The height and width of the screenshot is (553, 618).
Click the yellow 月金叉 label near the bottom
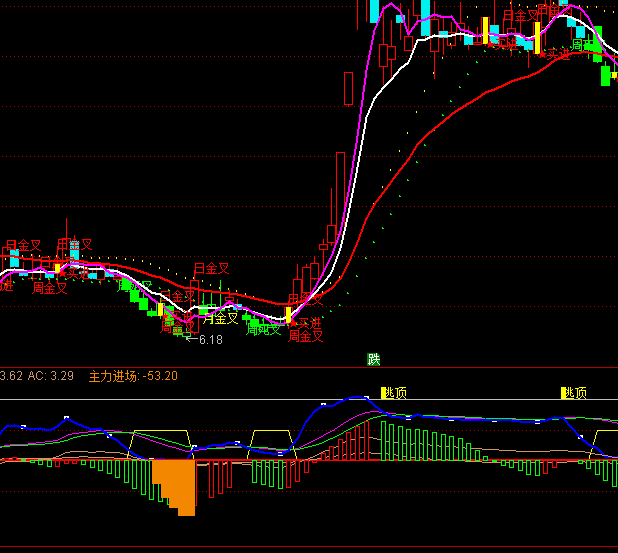point(220,319)
